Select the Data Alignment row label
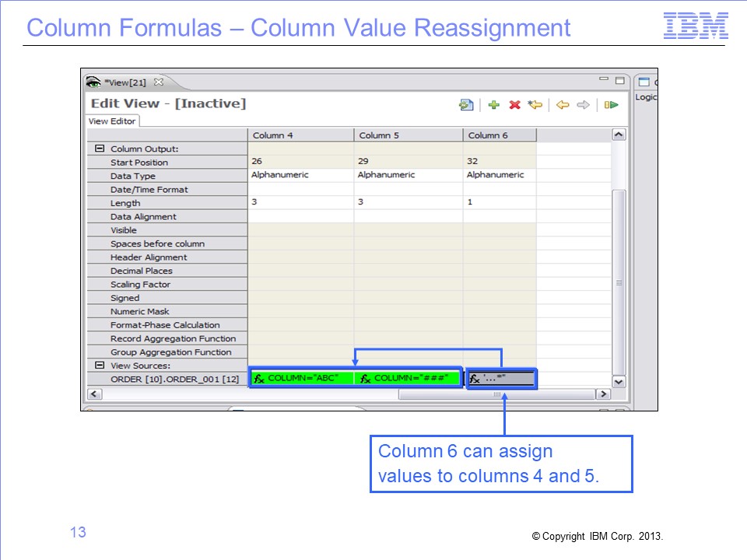Viewport: 747px width, 560px height. pyautogui.click(x=143, y=217)
